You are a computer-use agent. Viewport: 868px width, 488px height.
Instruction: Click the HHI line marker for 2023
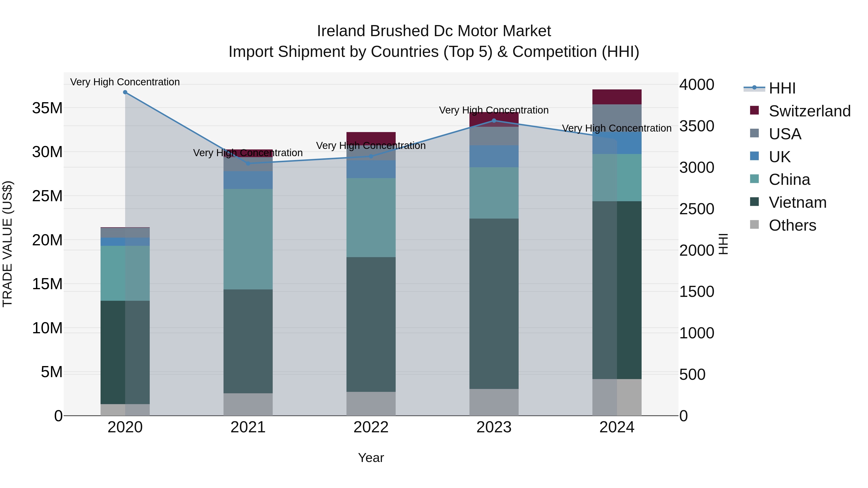click(494, 120)
